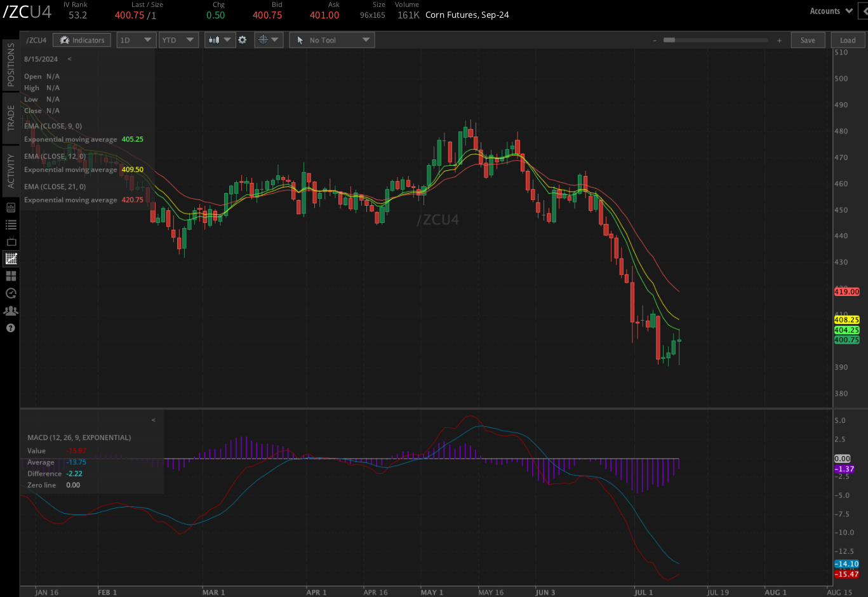
Task: Switch to the Positions side tab
Action: (x=10, y=65)
